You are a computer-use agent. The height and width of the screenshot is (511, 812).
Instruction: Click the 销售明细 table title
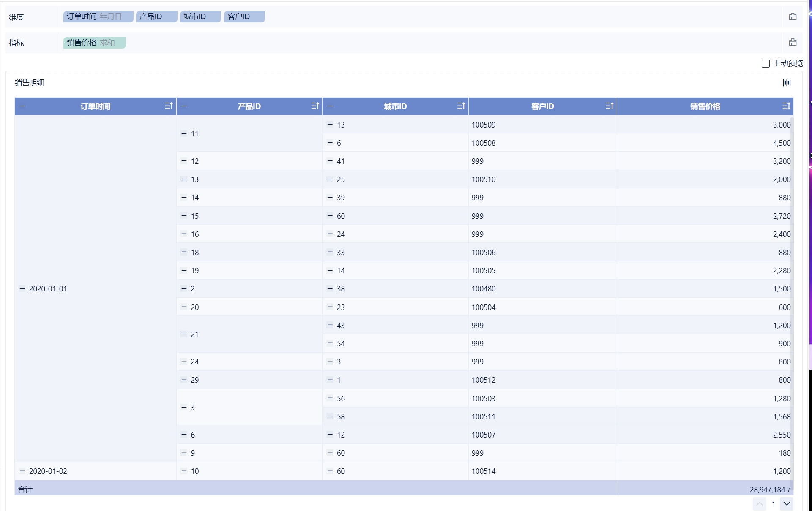click(30, 82)
